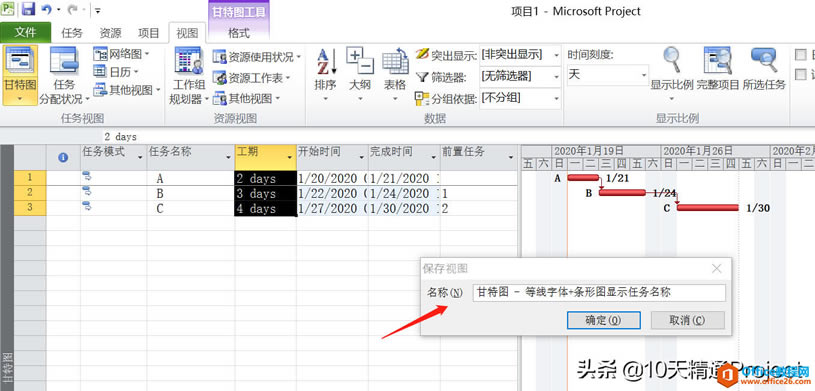Click the 资源使用状况 resource usage icon
This screenshot has width=815, height=391.
click(x=219, y=57)
